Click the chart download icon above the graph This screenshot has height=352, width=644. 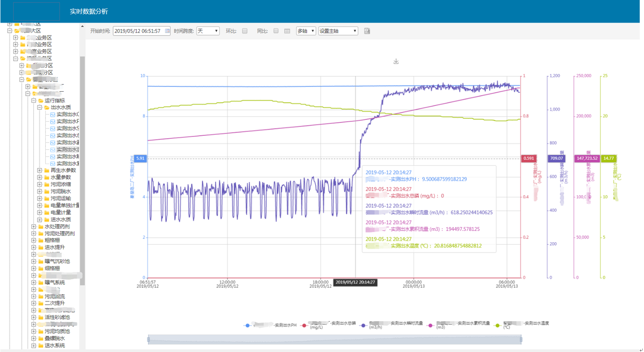pos(396,62)
